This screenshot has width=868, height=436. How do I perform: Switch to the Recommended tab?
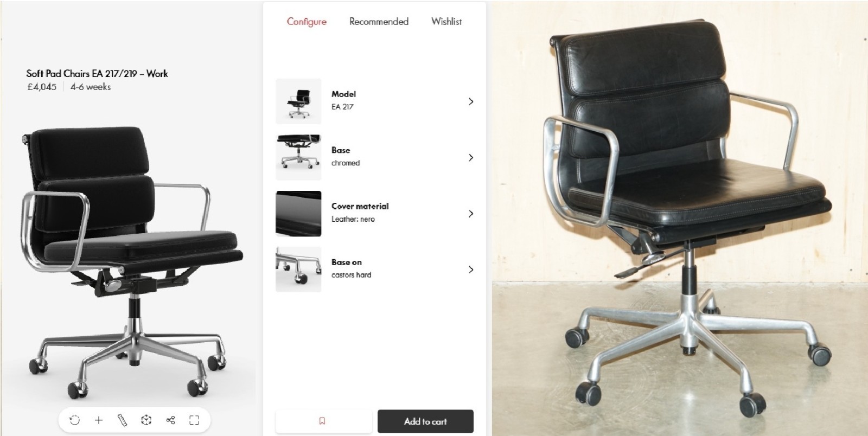[x=379, y=22]
